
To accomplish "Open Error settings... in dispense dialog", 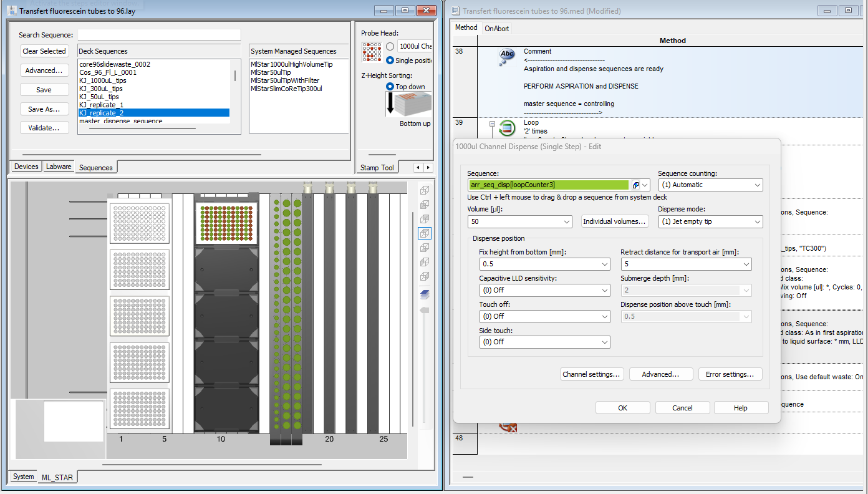I will point(730,374).
